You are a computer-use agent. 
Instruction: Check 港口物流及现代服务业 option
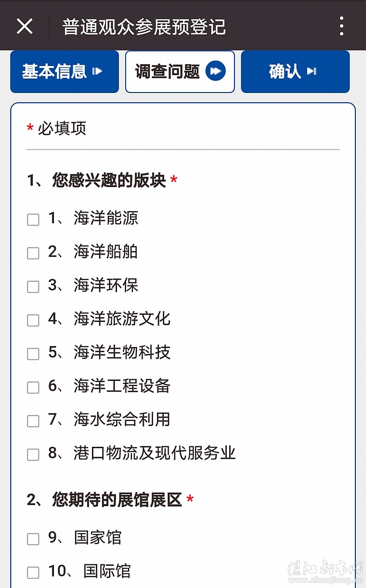coord(33,454)
